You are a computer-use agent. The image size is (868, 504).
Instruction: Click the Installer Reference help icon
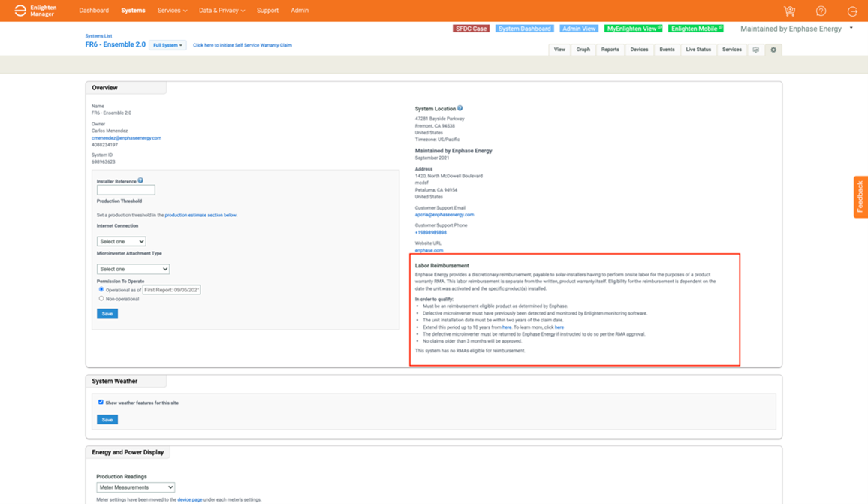coord(140,180)
